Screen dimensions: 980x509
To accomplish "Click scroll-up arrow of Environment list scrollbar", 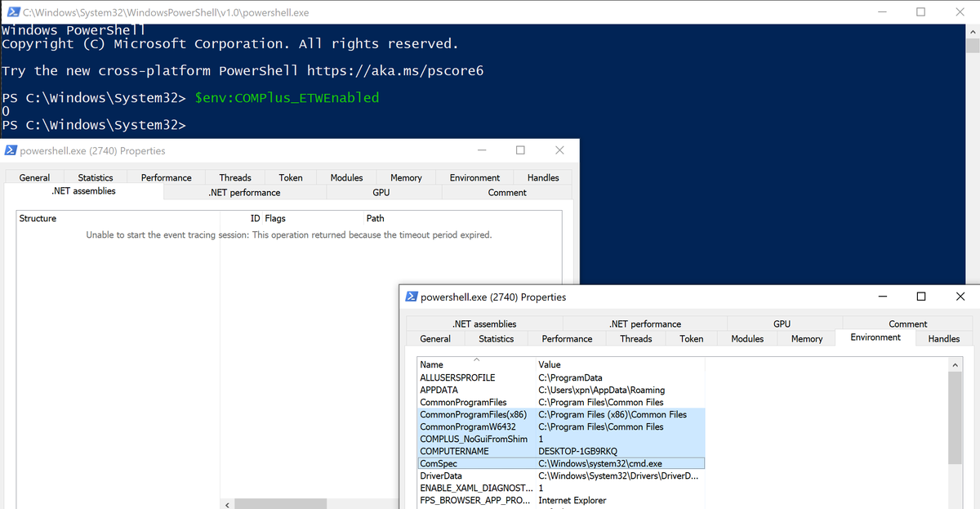I will click(955, 365).
